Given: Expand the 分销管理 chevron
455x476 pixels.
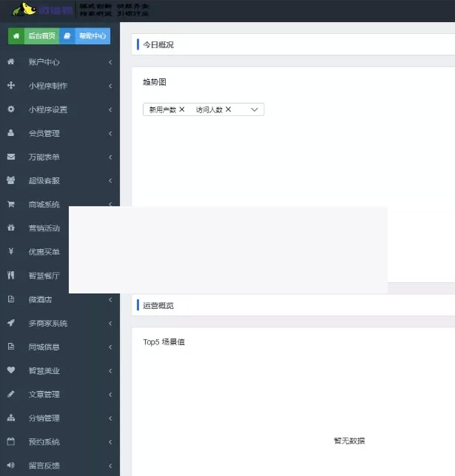Looking at the screenshot, I should click(110, 418).
